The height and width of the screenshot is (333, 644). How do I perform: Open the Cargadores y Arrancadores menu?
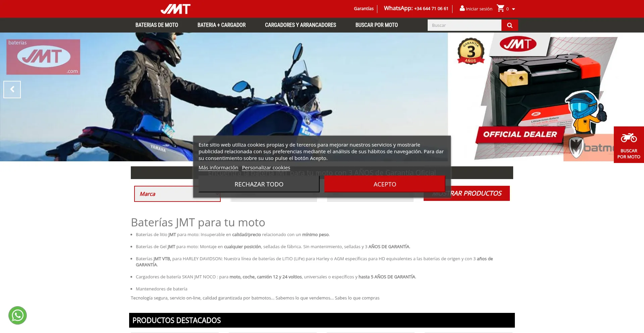(x=300, y=25)
